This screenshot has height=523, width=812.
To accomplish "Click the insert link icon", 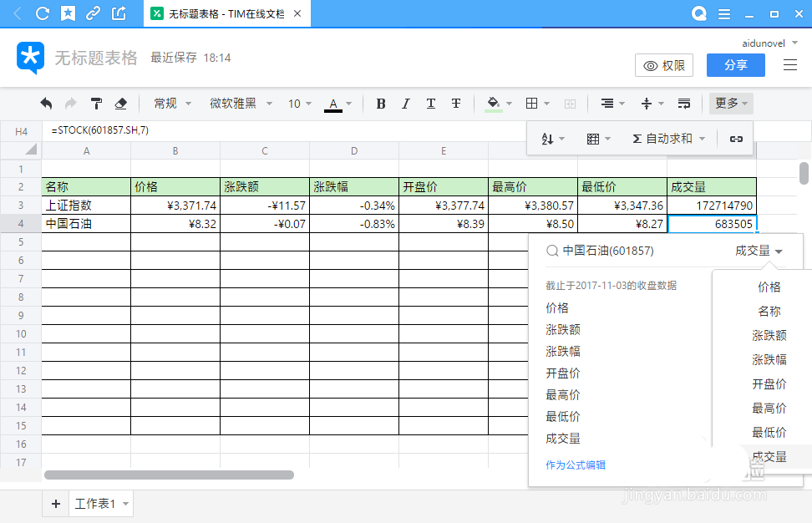I will [x=736, y=139].
